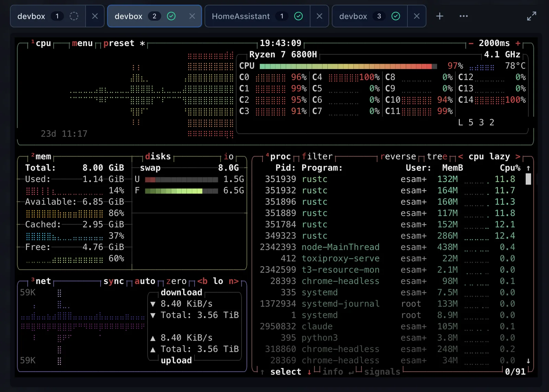
Task: Toggle io mode for disks
Action: coord(229,157)
